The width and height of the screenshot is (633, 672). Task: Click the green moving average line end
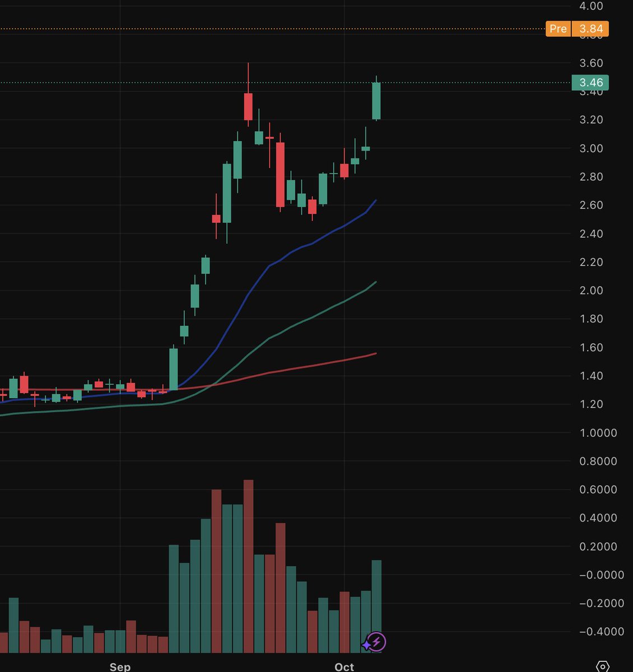[375, 282]
